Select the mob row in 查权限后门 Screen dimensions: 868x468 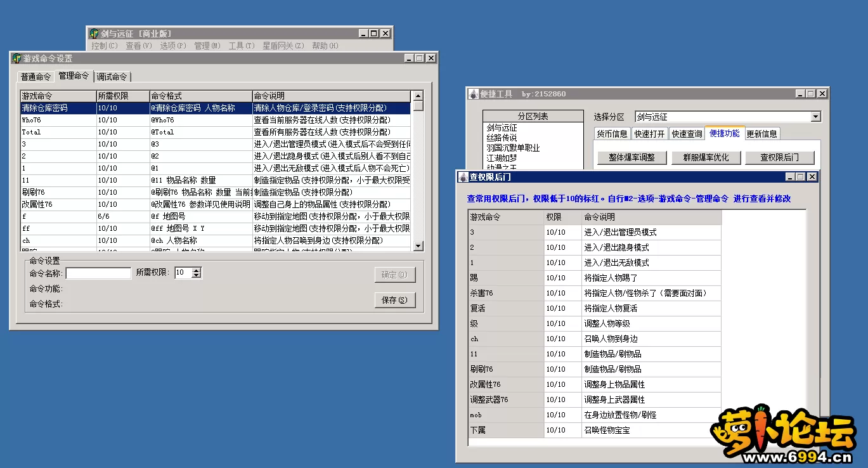click(x=595, y=415)
